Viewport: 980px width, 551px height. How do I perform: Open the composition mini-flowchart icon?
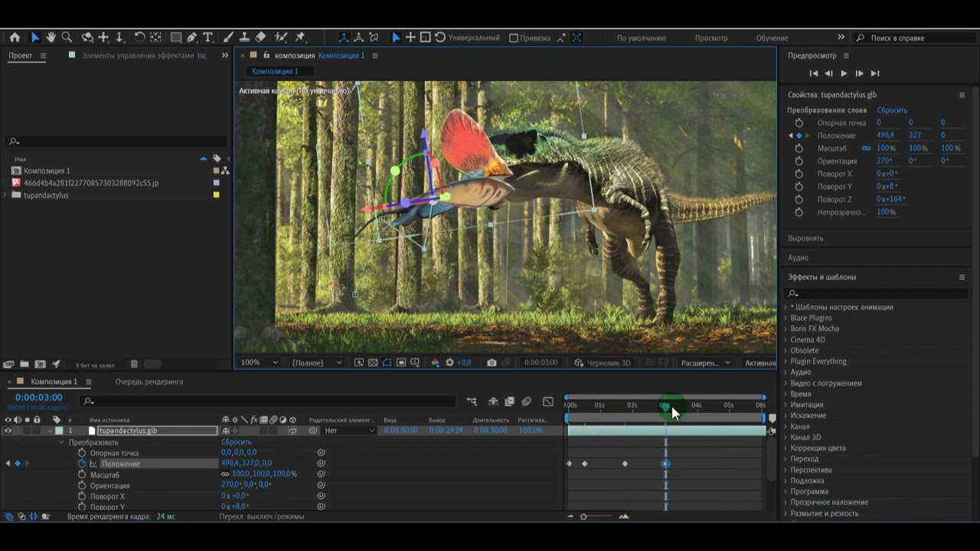472,402
